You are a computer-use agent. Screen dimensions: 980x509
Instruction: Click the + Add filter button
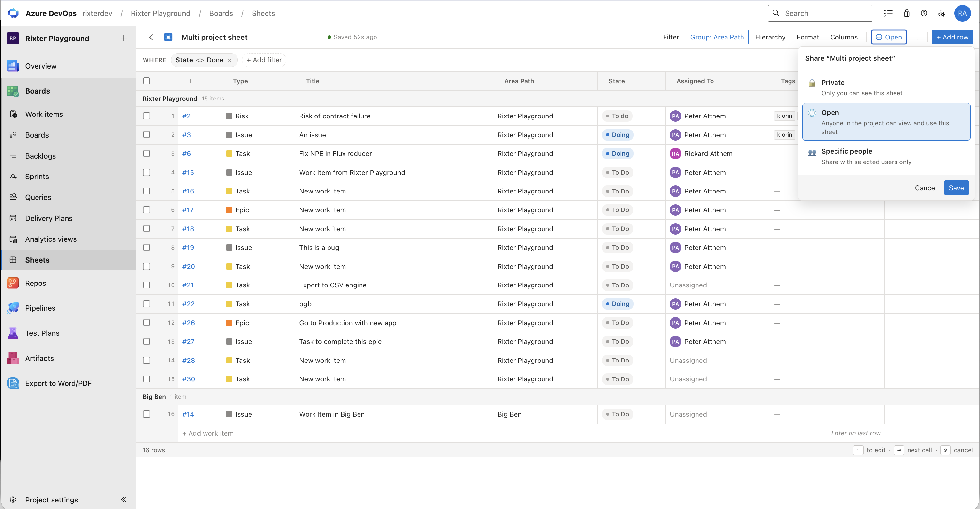[x=264, y=60]
